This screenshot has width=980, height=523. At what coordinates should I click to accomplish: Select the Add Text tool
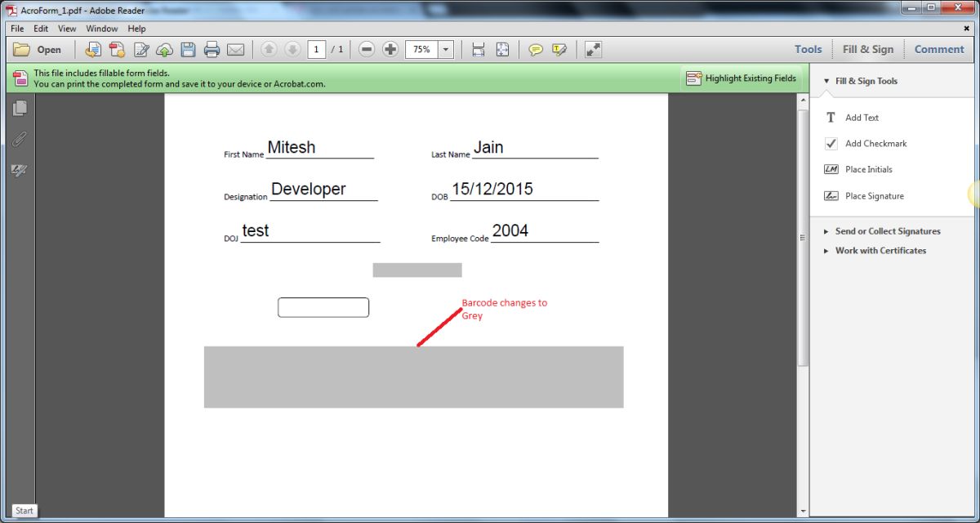tap(852, 118)
